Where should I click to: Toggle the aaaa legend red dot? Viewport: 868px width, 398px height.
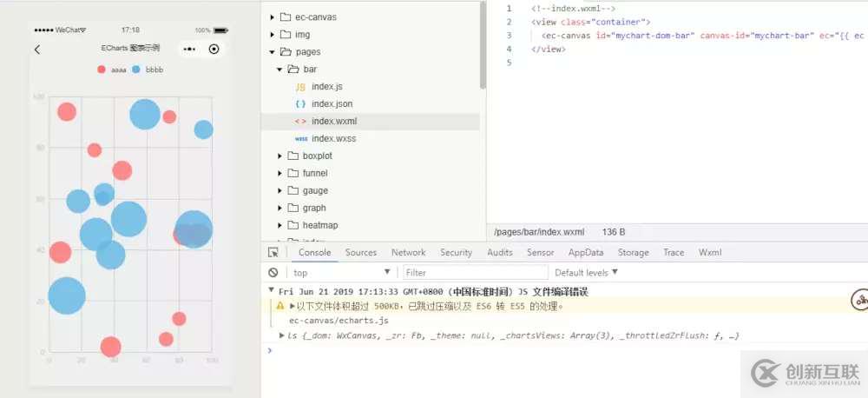tap(102, 70)
